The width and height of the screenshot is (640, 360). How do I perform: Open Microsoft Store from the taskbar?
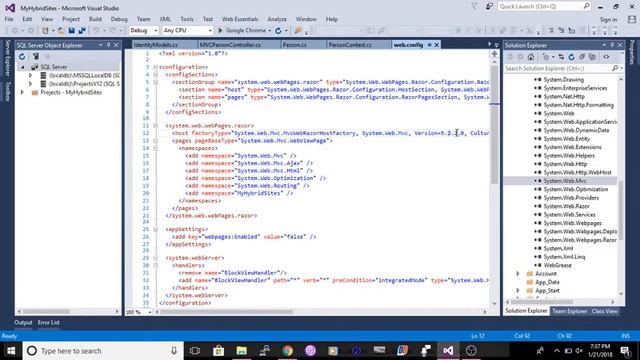point(218,351)
